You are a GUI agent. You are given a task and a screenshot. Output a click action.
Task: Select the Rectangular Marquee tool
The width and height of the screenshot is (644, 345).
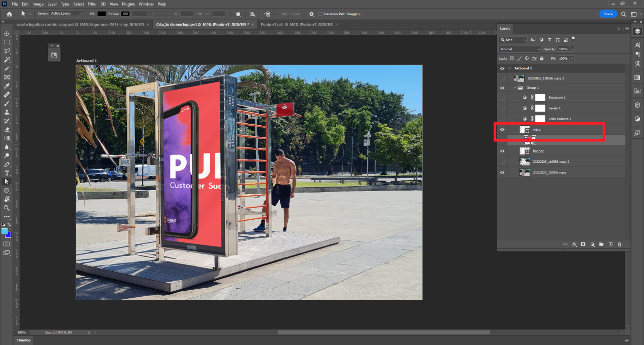(x=7, y=42)
